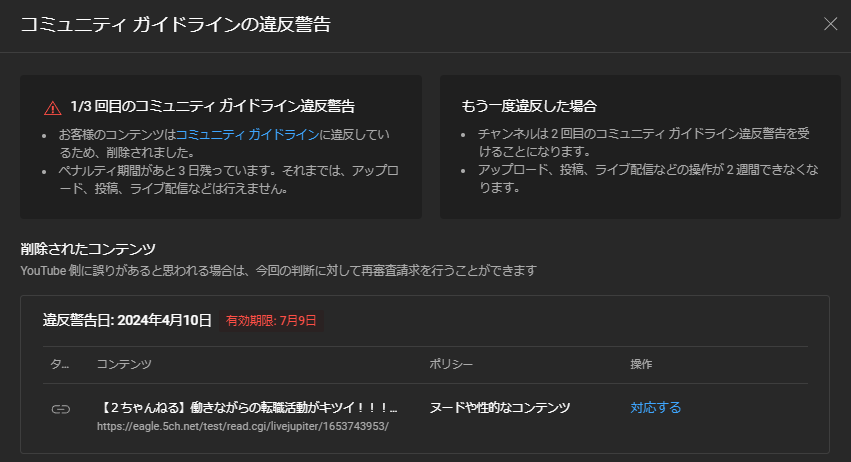Click the 違反警告日: 2024年4月10日 label

click(x=127, y=321)
